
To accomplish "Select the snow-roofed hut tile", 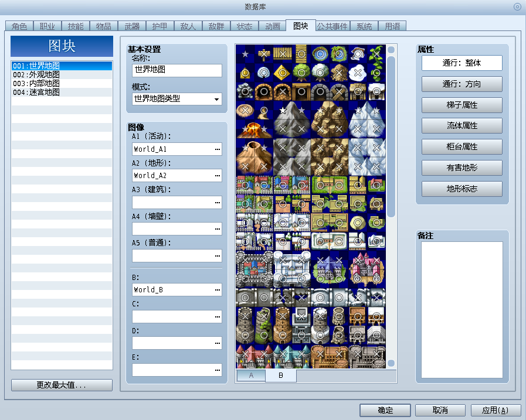I will click(376, 91).
